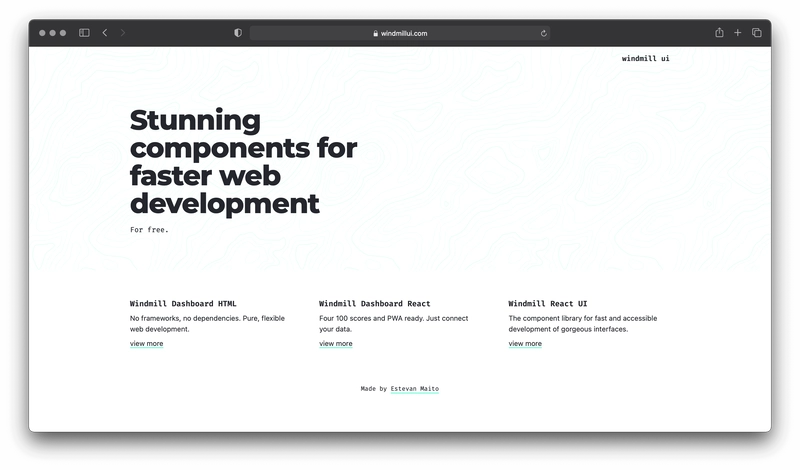Toggle the Safari sidebar icon
The image size is (800, 470).
point(84,33)
